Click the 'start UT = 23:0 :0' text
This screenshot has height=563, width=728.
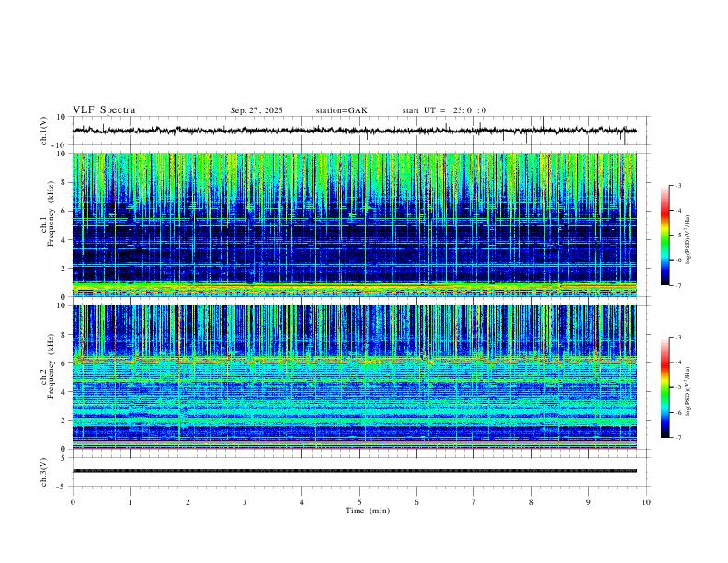pyautogui.click(x=444, y=110)
